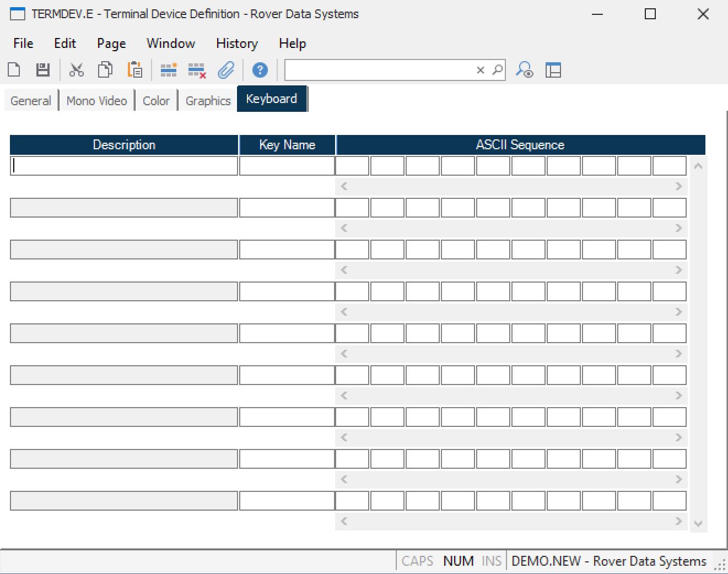The width and height of the screenshot is (728, 574).
Task: Switch to the Mono Video tab
Action: 96,101
